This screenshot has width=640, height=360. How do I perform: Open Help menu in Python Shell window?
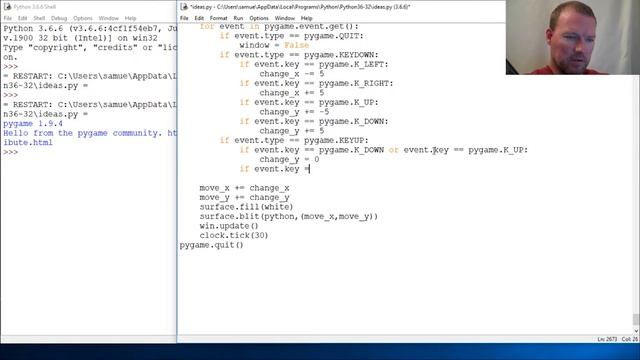[x=130, y=18]
